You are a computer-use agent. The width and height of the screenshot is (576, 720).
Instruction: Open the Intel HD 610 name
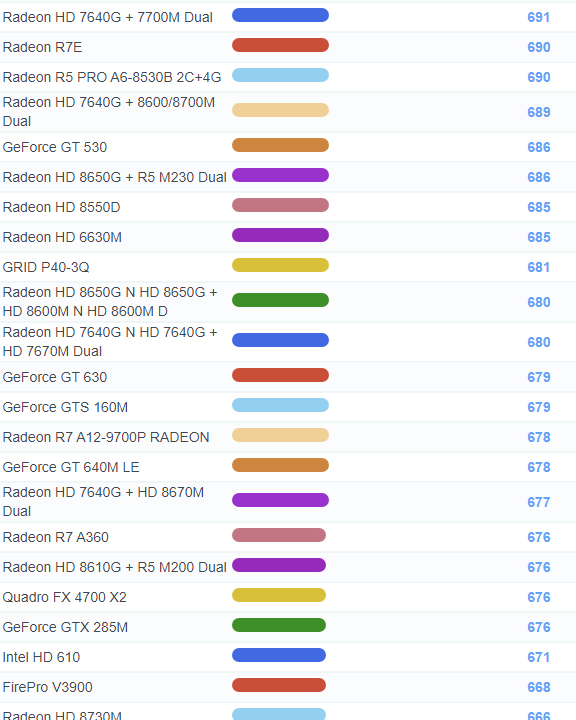(x=41, y=658)
